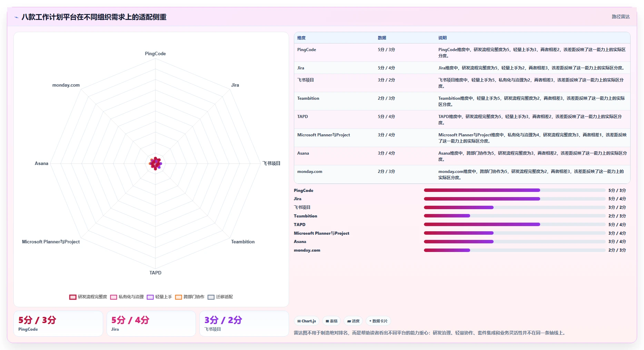
Task: Click the title icon beside 八款工作计划平台
Action: 16,17
